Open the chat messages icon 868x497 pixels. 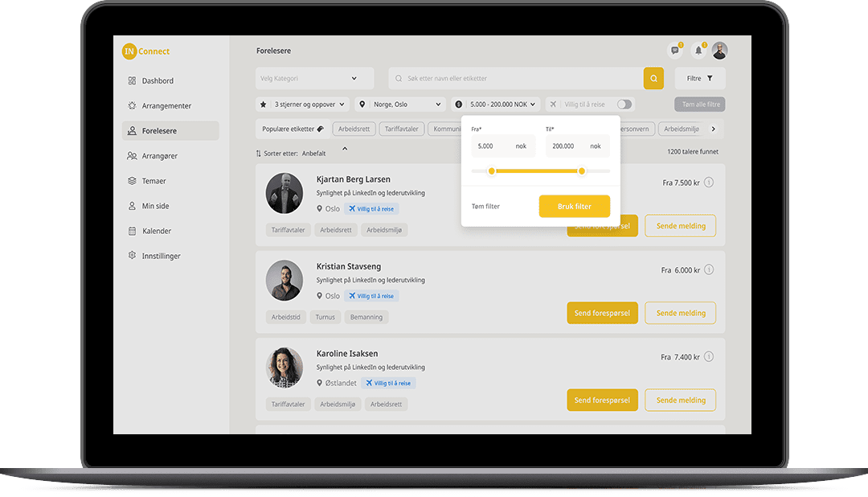click(x=676, y=51)
